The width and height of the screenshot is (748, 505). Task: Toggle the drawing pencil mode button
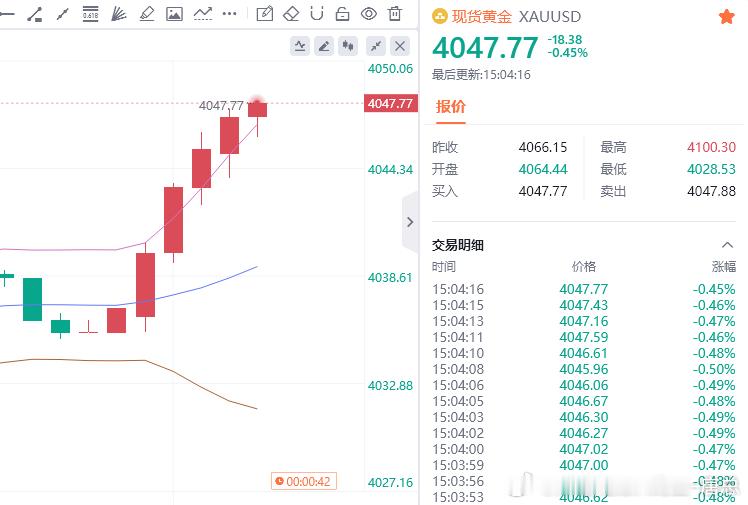(324, 46)
